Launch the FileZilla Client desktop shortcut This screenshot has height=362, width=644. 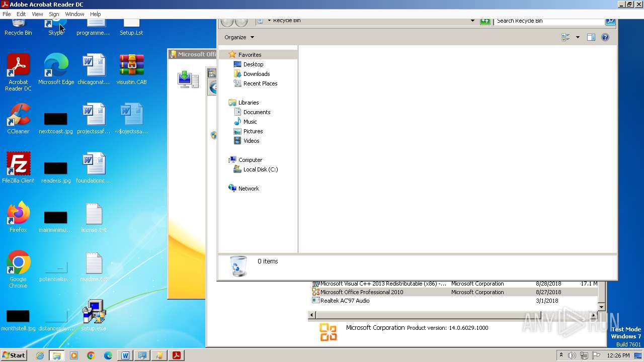pyautogui.click(x=18, y=167)
